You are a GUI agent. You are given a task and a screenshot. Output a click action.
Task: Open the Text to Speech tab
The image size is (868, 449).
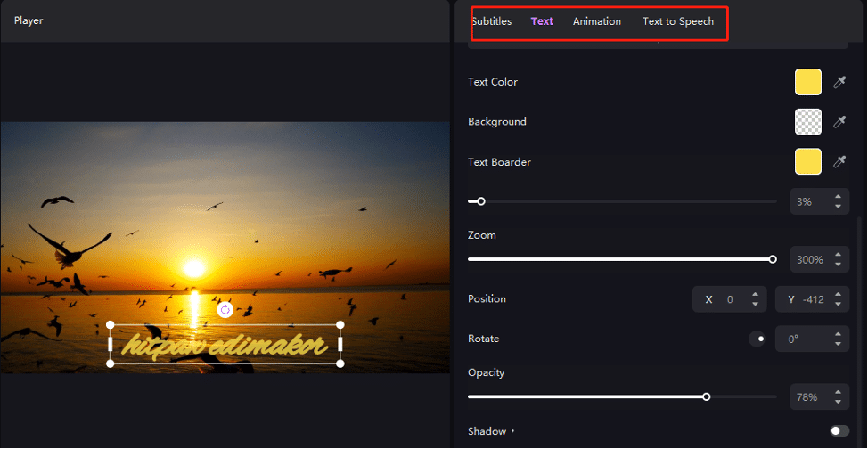click(677, 21)
